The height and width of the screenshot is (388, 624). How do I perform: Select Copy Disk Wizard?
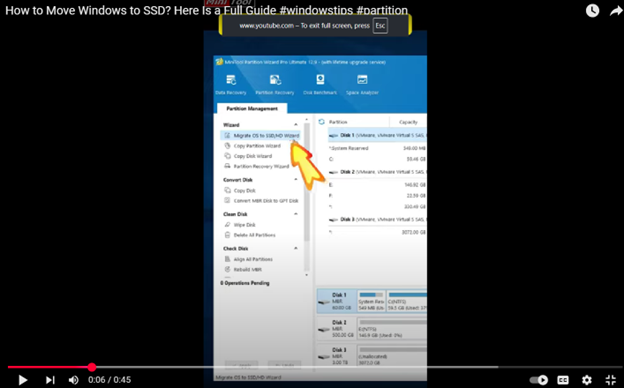point(252,156)
